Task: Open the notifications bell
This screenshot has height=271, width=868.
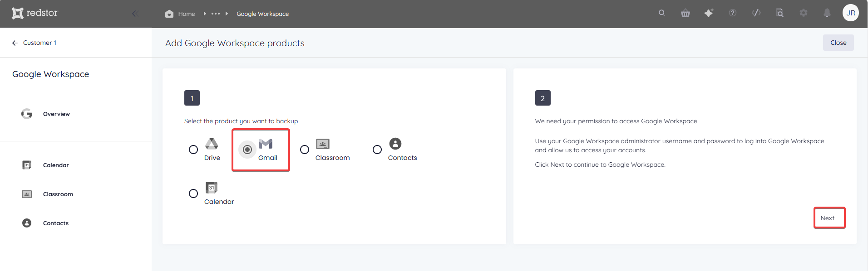Action: pyautogui.click(x=827, y=13)
